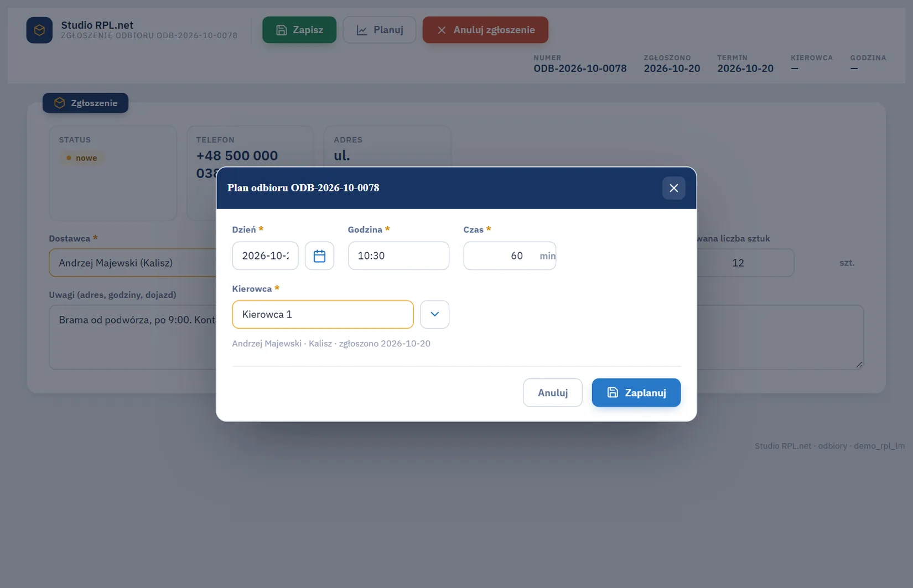Click the Czas minutes field
The image size is (913, 588).
tap(510, 256)
